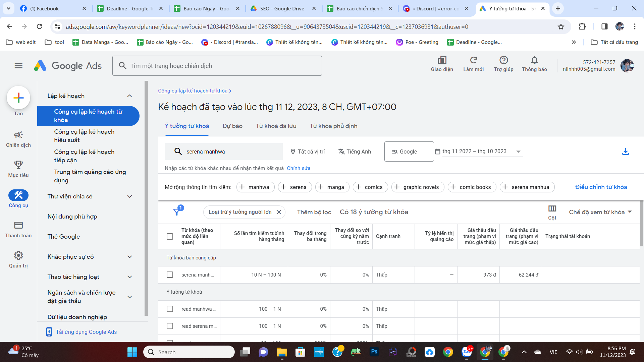Open Photoshop from the taskbar
This screenshot has height=362, width=644.
(374, 352)
